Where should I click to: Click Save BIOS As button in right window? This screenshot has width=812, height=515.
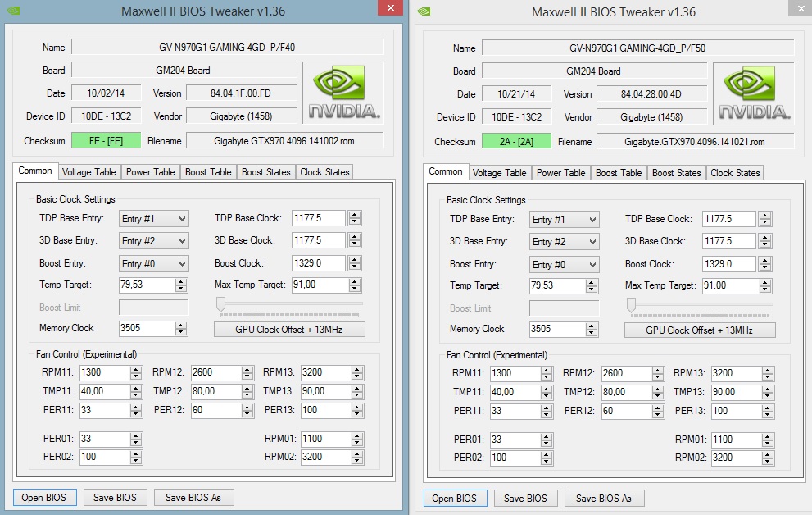605,499
